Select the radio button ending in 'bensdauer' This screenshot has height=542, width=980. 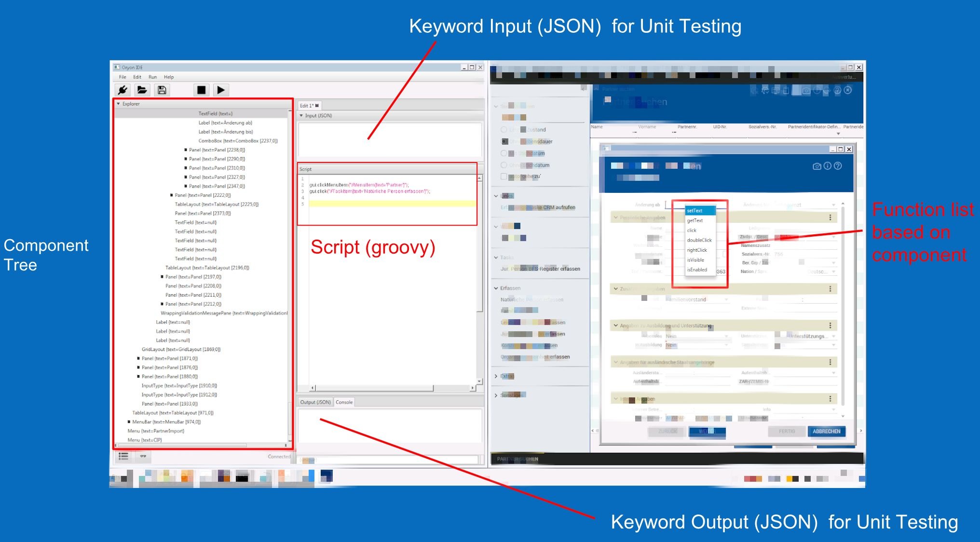[x=504, y=142]
